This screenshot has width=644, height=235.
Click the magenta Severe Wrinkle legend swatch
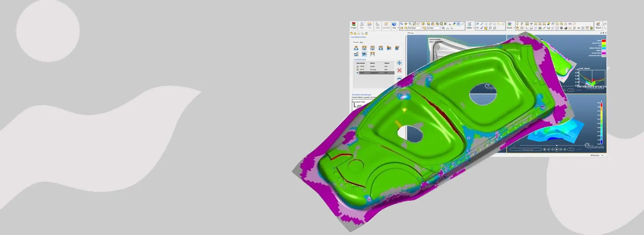tap(604, 53)
